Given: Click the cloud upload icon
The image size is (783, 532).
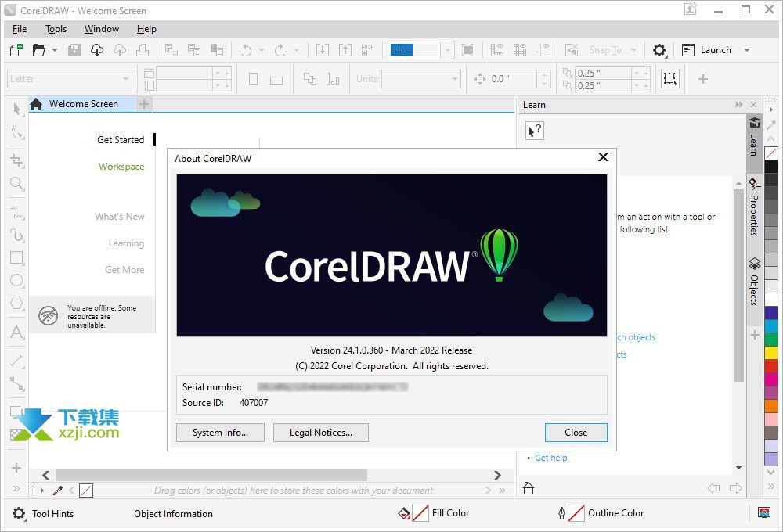Looking at the screenshot, I should click(x=120, y=50).
